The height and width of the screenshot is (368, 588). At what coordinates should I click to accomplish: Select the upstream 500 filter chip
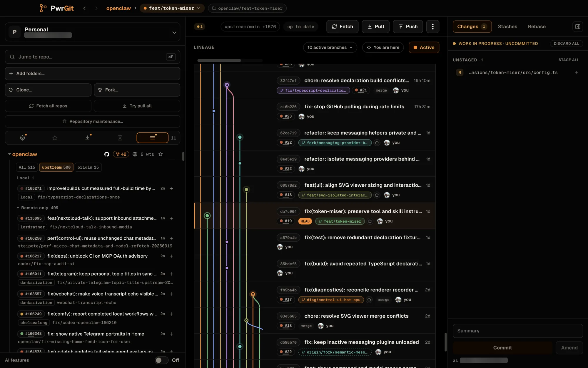(x=56, y=167)
